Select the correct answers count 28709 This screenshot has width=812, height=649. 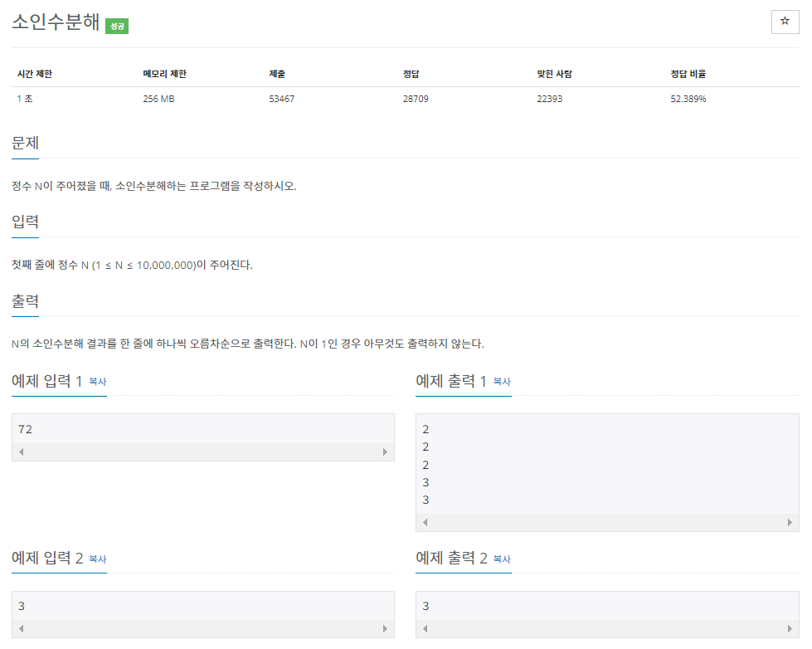416,99
